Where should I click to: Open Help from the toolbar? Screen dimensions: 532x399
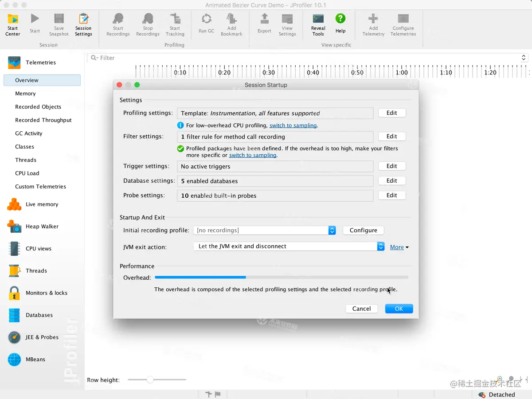point(340,24)
